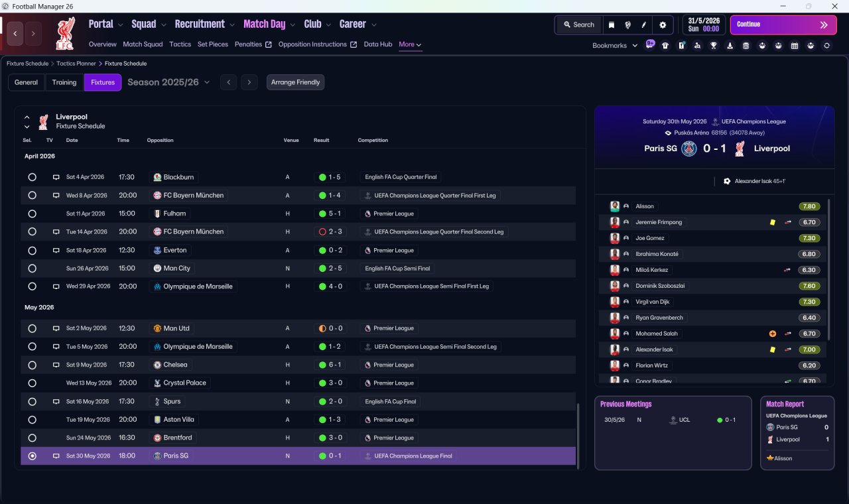Select the Blackburn fixture radio button
Image resolution: width=849 pixels, height=504 pixels.
tap(32, 178)
